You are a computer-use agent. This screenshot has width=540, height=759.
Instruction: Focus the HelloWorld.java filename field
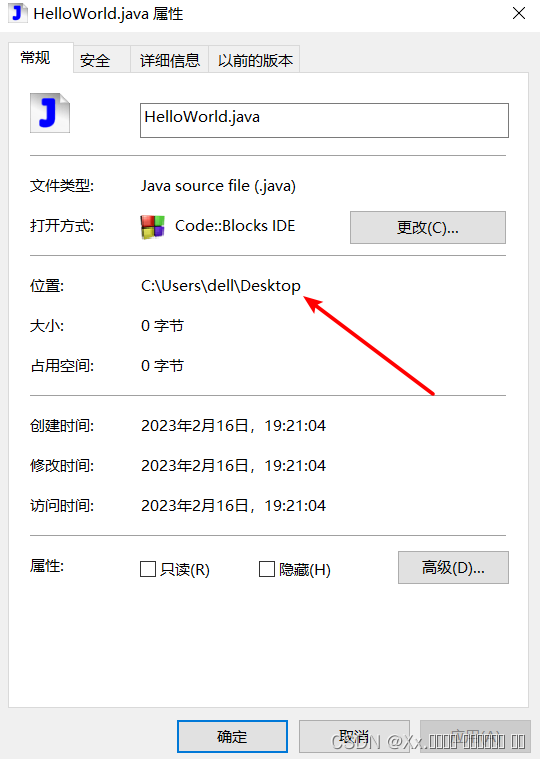click(324, 120)
